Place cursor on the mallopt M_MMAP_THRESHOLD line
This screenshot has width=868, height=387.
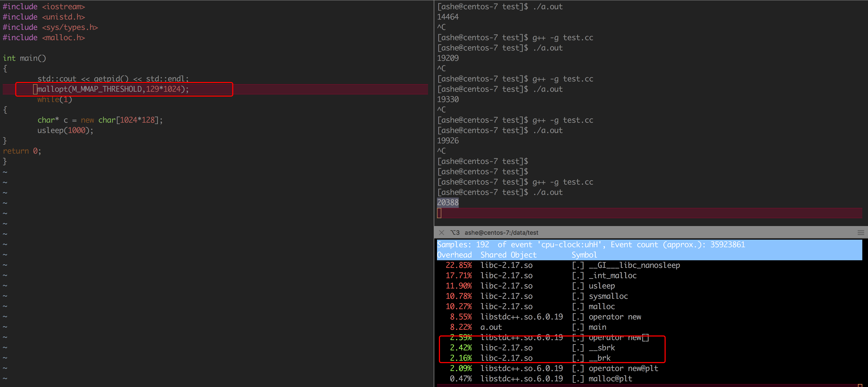(x=113, y=89)
